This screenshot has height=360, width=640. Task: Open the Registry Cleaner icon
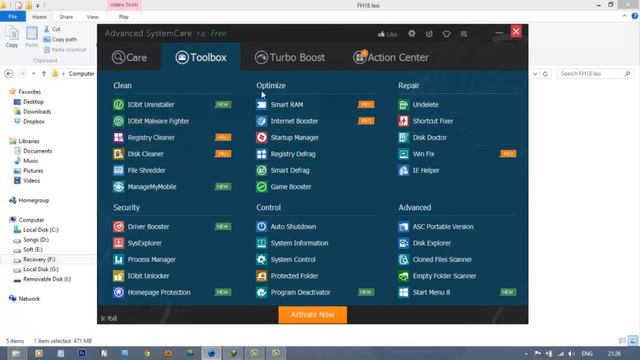118,138
